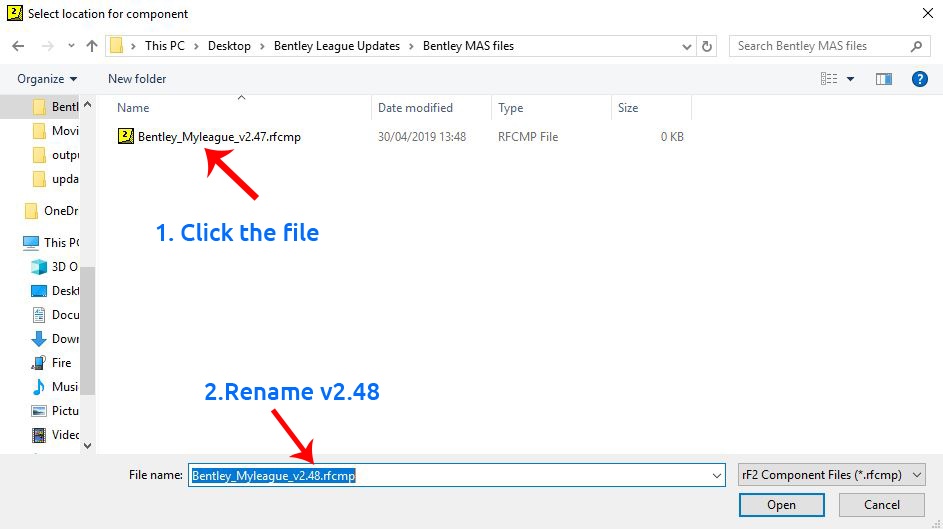Click the 30/04/2019 13:48 date cell
This screenshot has width=943, height=529.
422,137
